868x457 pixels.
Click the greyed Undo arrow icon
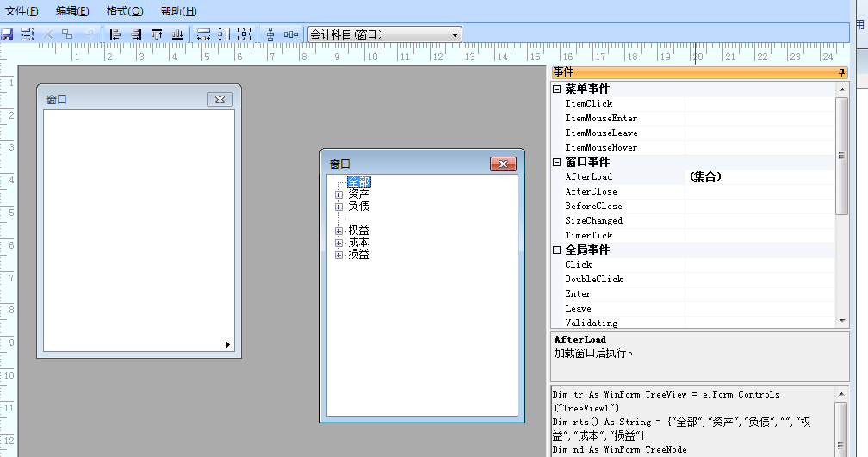click(x=90, y=34)
